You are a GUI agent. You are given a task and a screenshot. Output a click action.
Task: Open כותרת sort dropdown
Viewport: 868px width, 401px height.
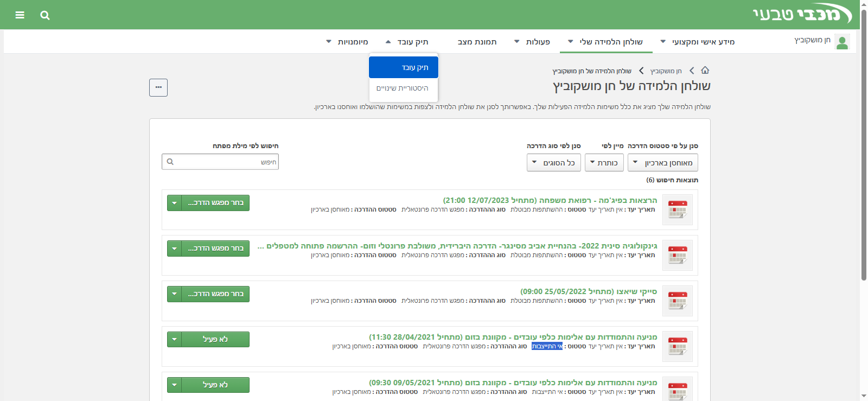(604, 163)
